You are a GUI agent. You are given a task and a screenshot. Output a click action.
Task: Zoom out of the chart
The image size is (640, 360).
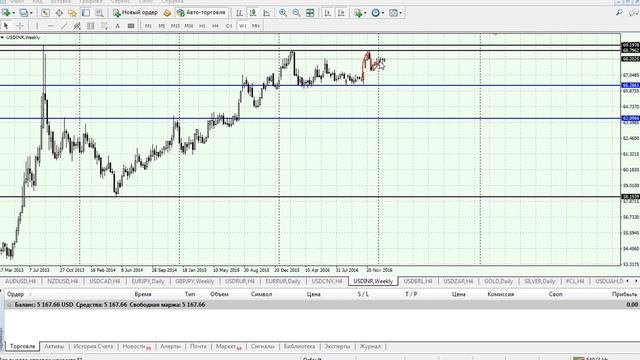(x=296, y=13)
